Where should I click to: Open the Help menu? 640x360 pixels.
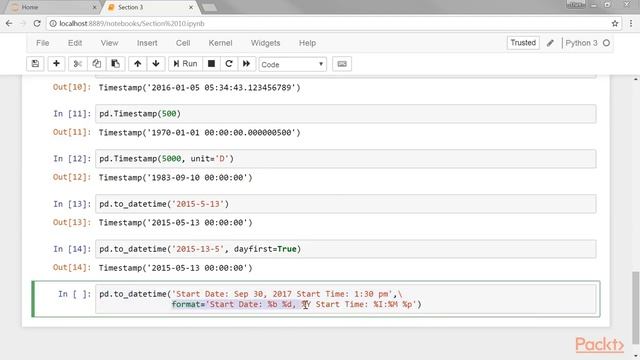[x=307, y=43]
